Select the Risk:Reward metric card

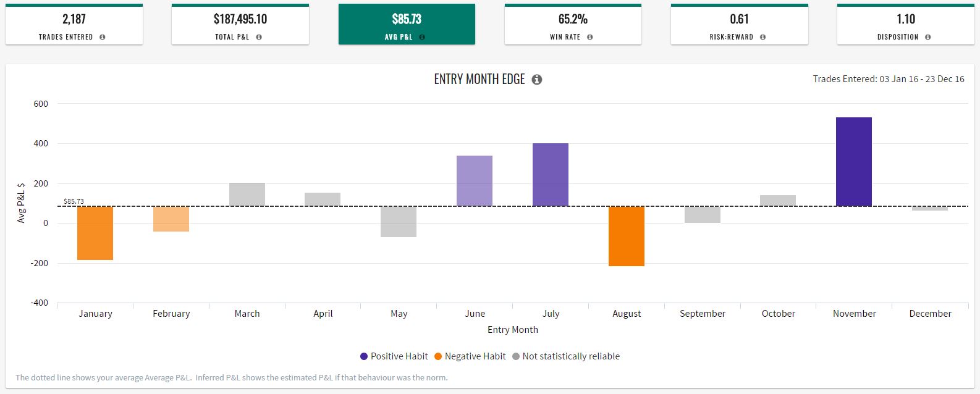[x=740, y=25]
